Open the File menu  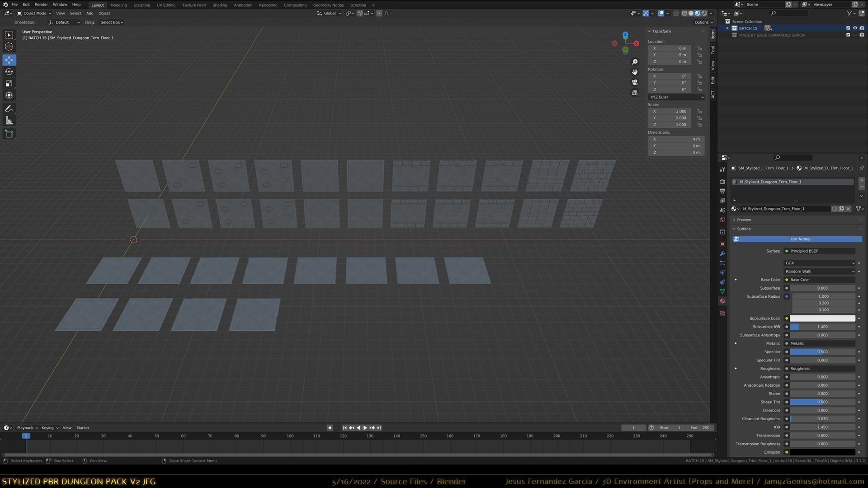click(14, 5)
